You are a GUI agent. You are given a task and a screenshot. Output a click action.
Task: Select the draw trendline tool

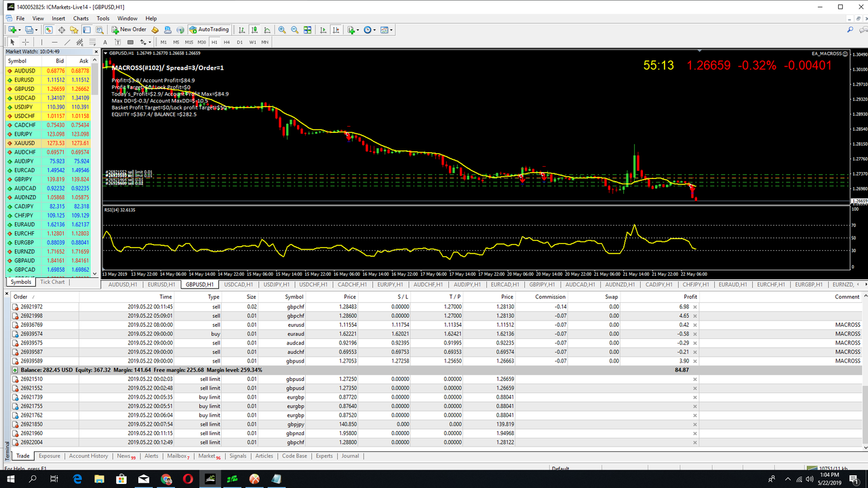pos(66,42)
